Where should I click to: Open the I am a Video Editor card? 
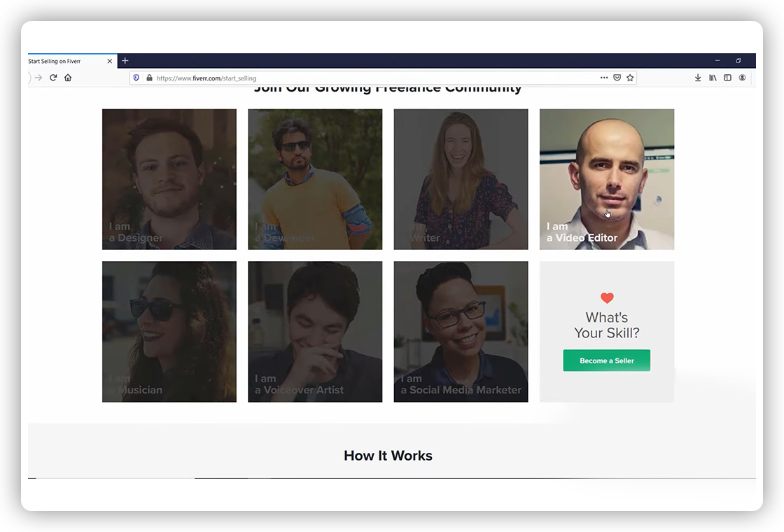tap(606, 179)
